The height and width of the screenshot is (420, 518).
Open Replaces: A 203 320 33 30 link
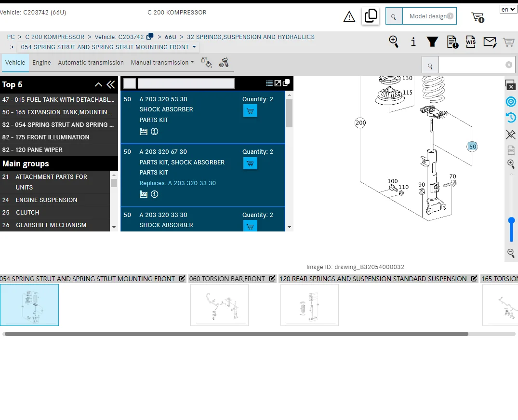(177, 183)
